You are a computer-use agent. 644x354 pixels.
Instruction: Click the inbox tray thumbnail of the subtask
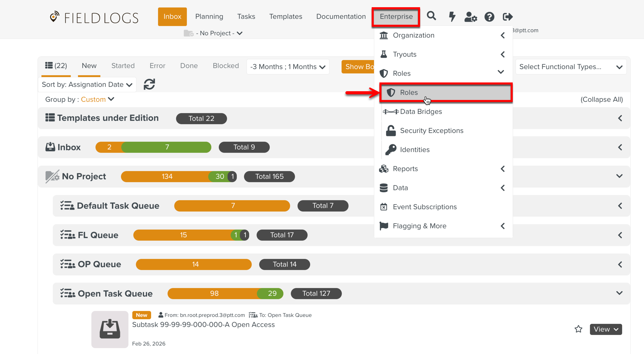(x=110, y=329)
